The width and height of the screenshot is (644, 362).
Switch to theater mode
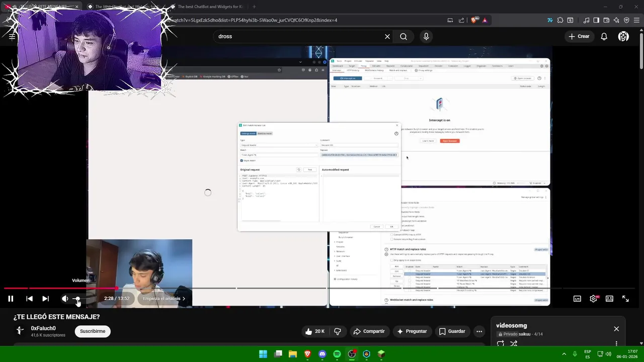609,299
